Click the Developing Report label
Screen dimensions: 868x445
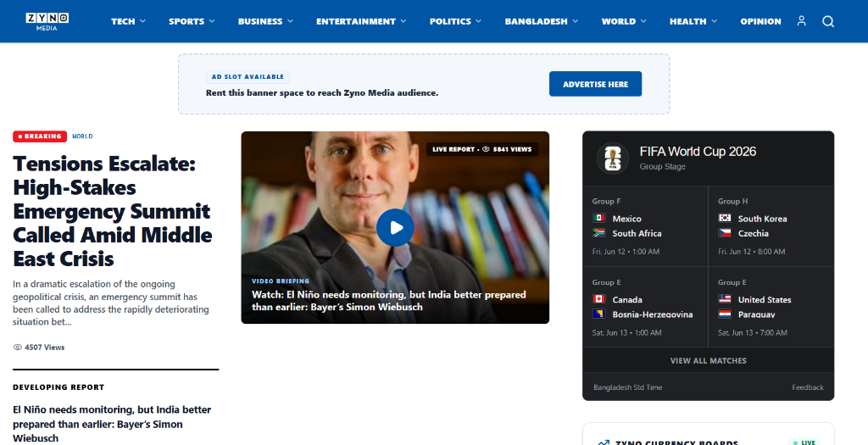click(x=58, y=387)
